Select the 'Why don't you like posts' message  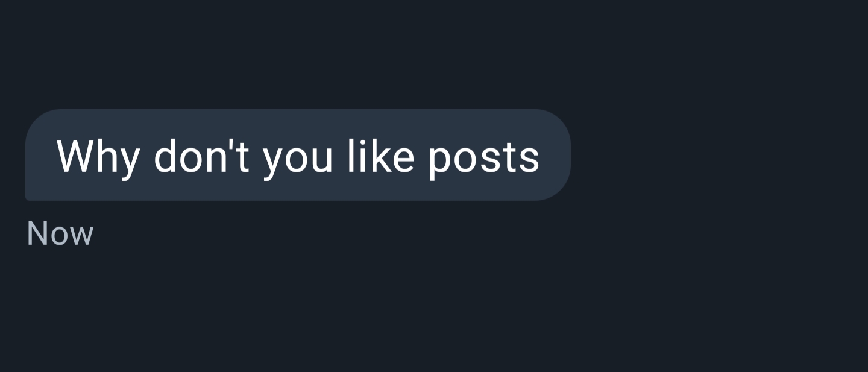pos(298,155)
